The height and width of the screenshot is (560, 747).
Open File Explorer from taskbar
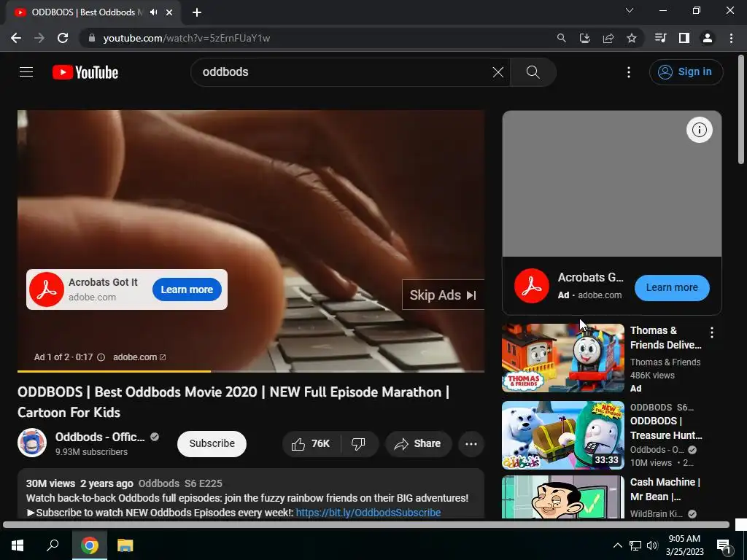(125, 545)
